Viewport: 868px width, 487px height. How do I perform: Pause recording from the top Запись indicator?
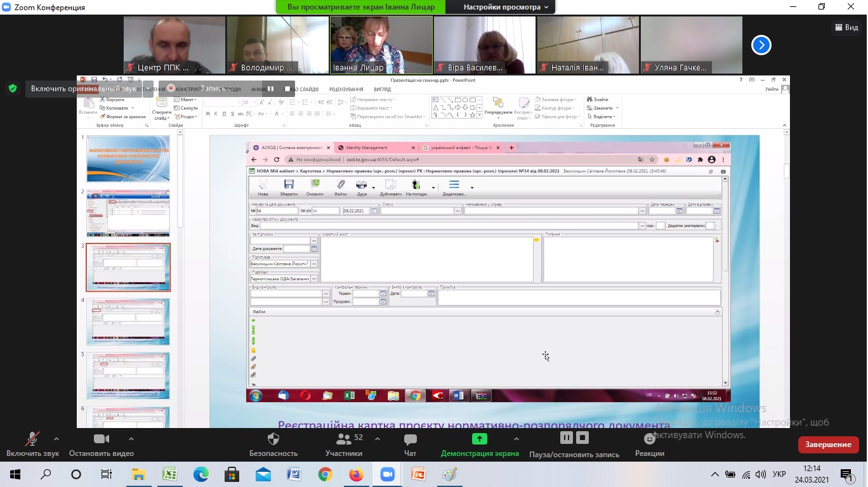(x=270, y=89)
